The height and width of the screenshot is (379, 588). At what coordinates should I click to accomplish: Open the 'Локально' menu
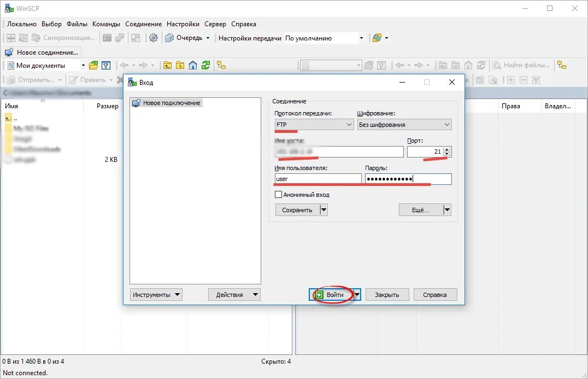(22, 24)
